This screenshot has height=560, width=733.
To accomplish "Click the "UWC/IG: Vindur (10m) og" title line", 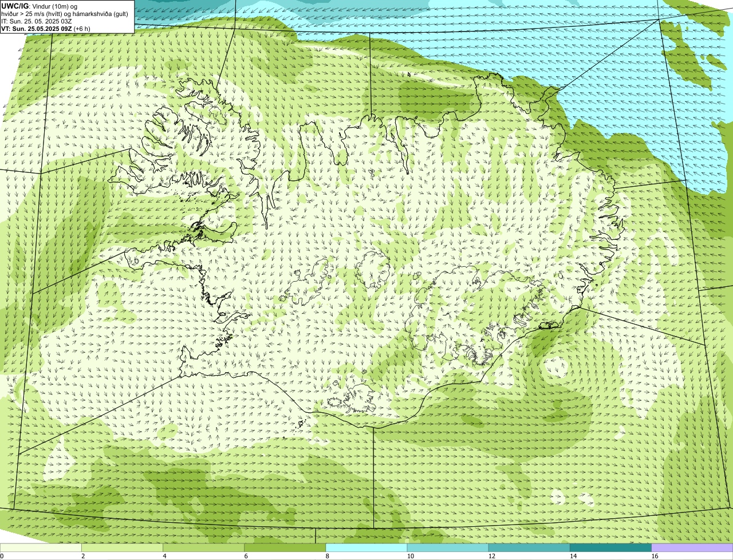I will tap(40, 6).
